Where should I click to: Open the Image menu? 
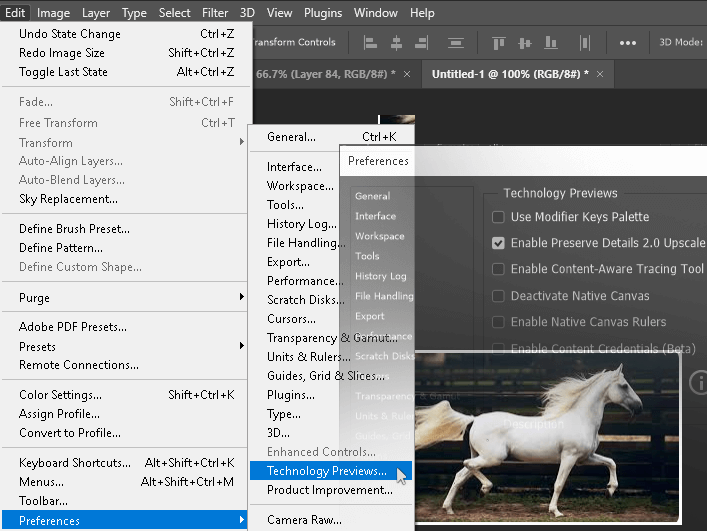[x=53, y=13]
